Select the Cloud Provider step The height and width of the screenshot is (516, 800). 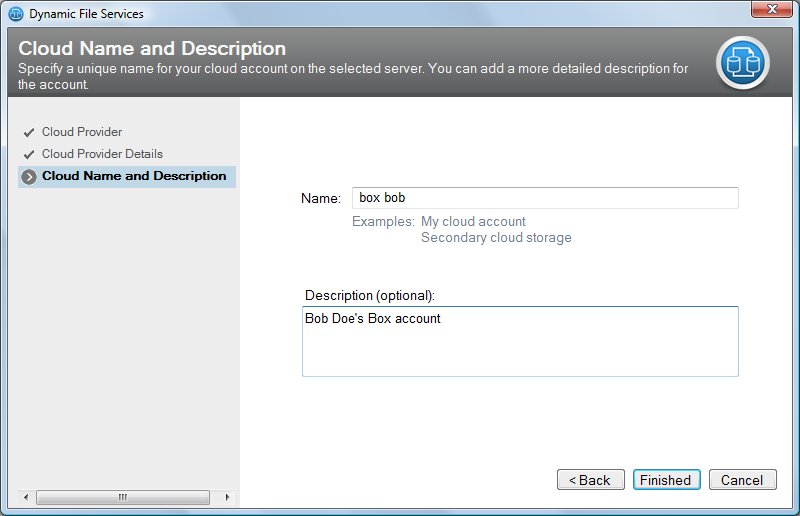pos(82,132)
